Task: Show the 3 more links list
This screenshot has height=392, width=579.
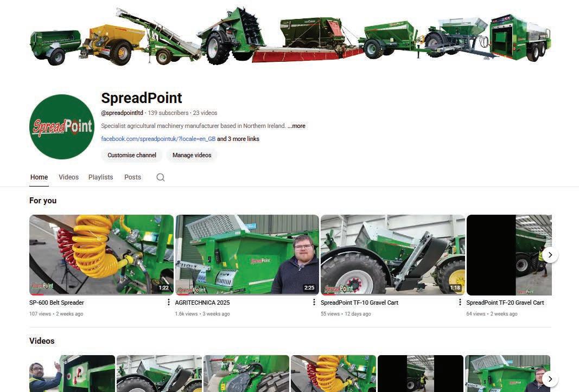Action: [x=238, y=139]
